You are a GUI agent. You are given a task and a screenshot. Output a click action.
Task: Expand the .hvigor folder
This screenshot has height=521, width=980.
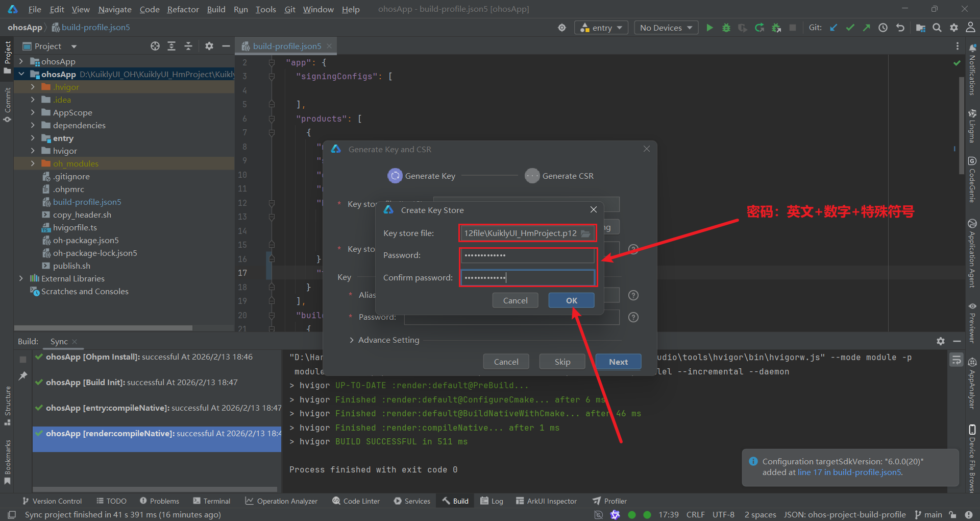(33, 87)
